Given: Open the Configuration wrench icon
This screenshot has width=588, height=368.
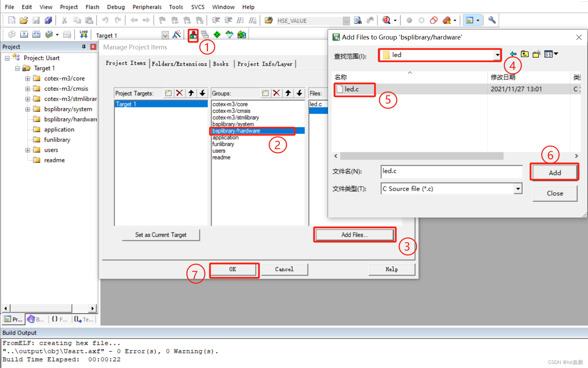Looking at the screenshot, I should 492,20.
